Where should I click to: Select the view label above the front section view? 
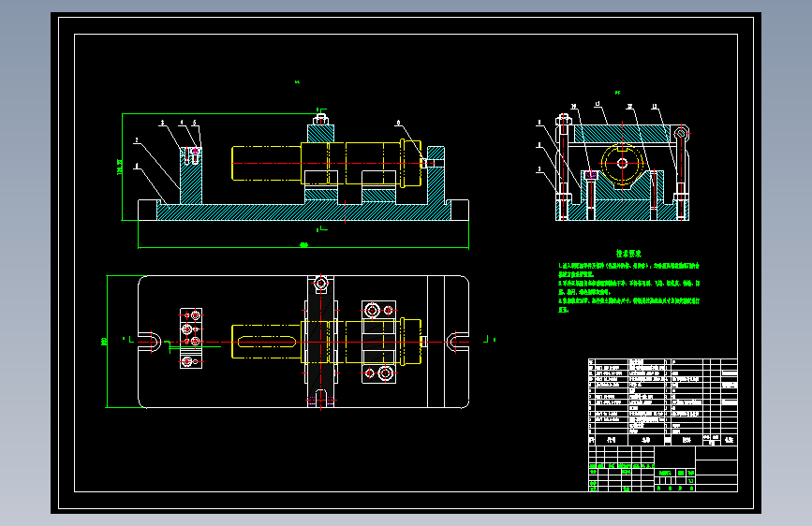click(297, 81)
